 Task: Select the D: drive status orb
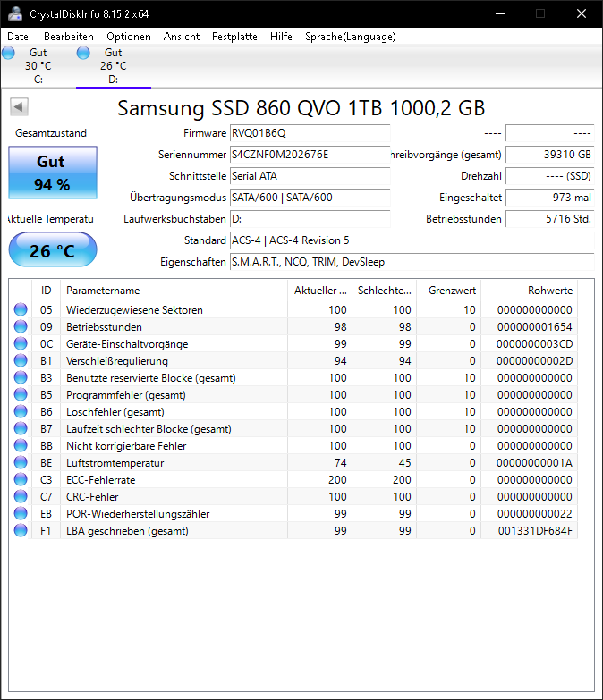point(83,53)
